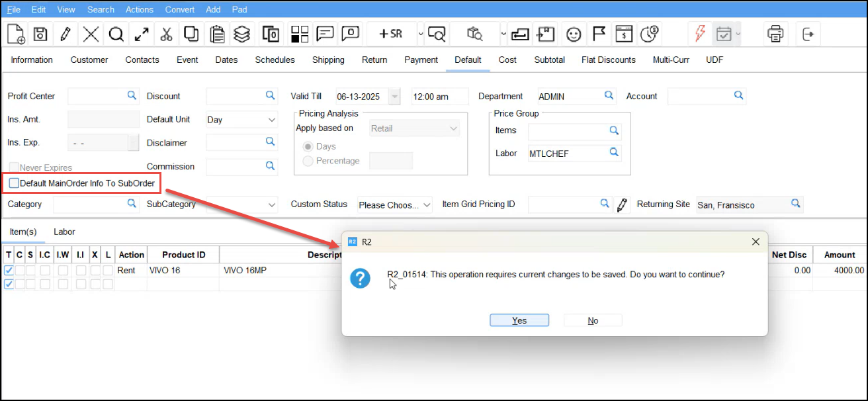This screenshot has width=868, height=401.
Task: Click the printer icon in toolbar
Action: (x=775, y=34)
